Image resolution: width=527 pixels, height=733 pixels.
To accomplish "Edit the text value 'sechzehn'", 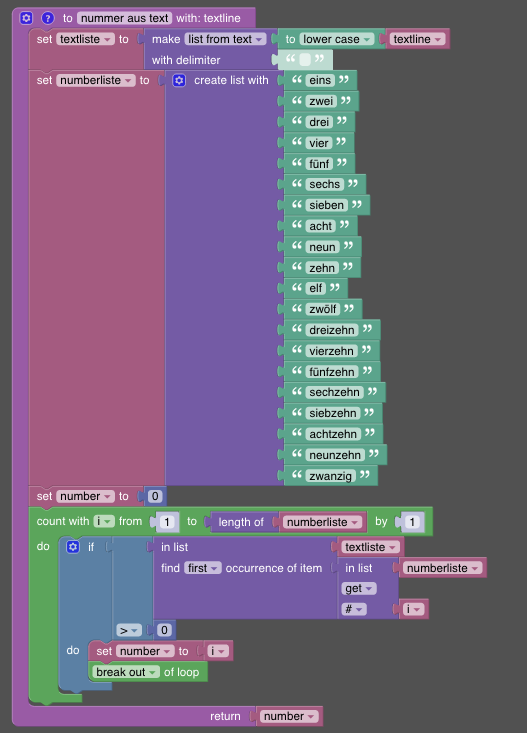I will [x=334, y=392].
